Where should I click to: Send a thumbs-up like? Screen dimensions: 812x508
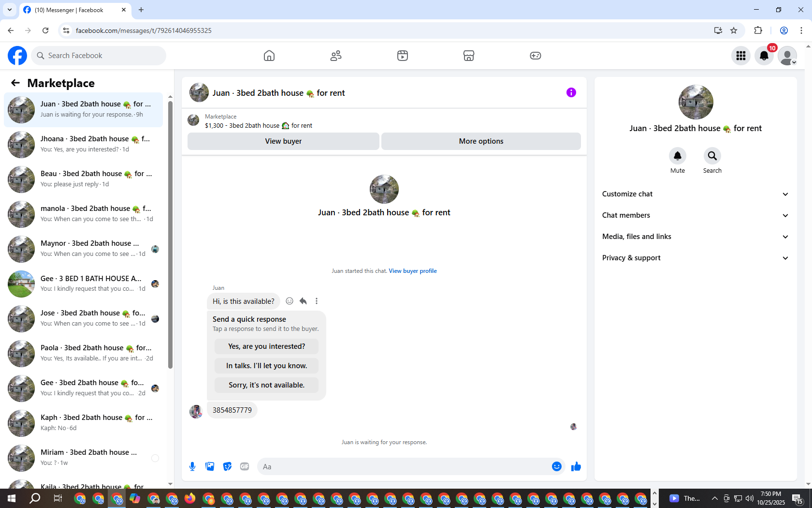pyautogui.click(x=576, y=466)
